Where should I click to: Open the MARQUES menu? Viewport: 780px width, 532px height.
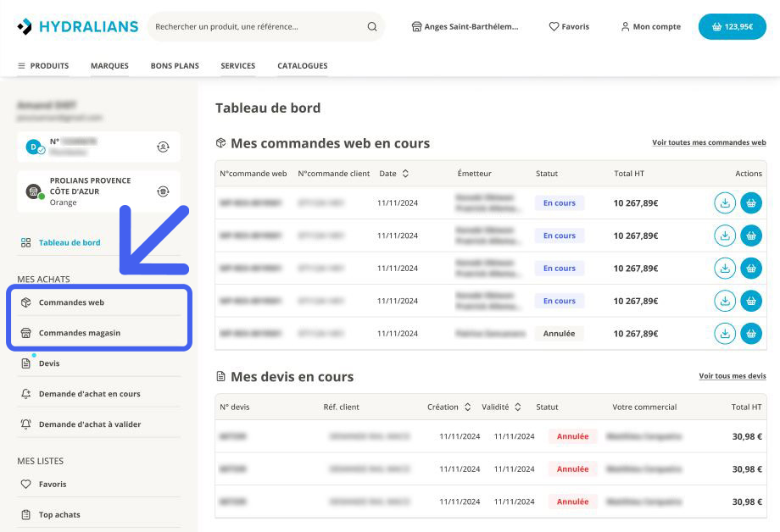pos(109,65)
